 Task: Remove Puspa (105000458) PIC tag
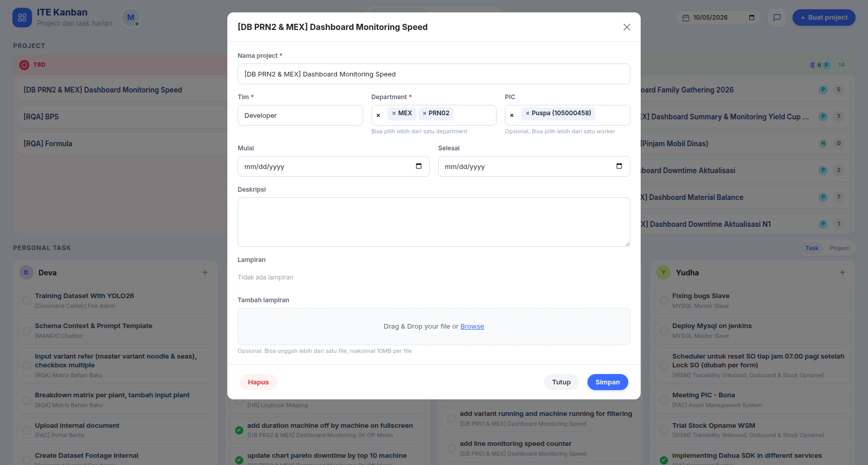528,113
